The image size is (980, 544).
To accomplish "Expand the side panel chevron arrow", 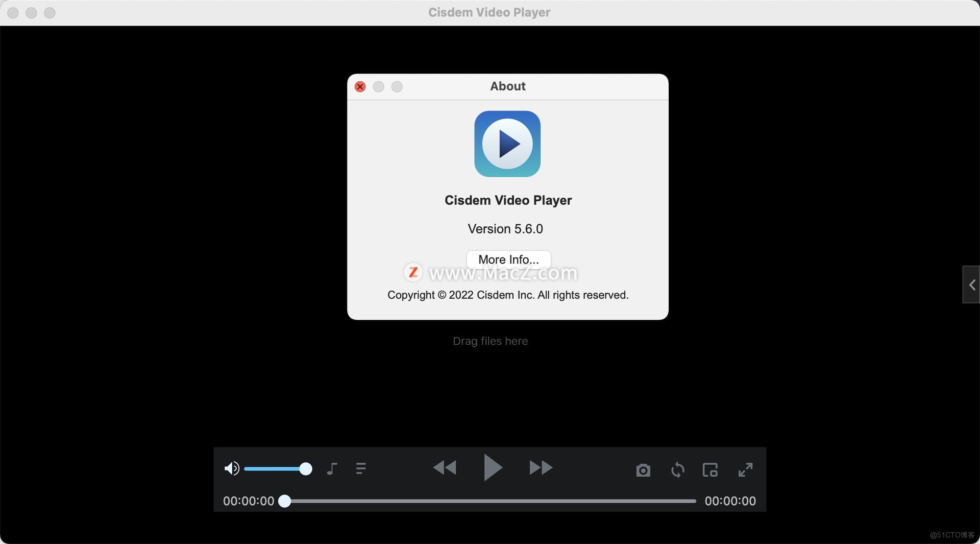I will 972,285.
